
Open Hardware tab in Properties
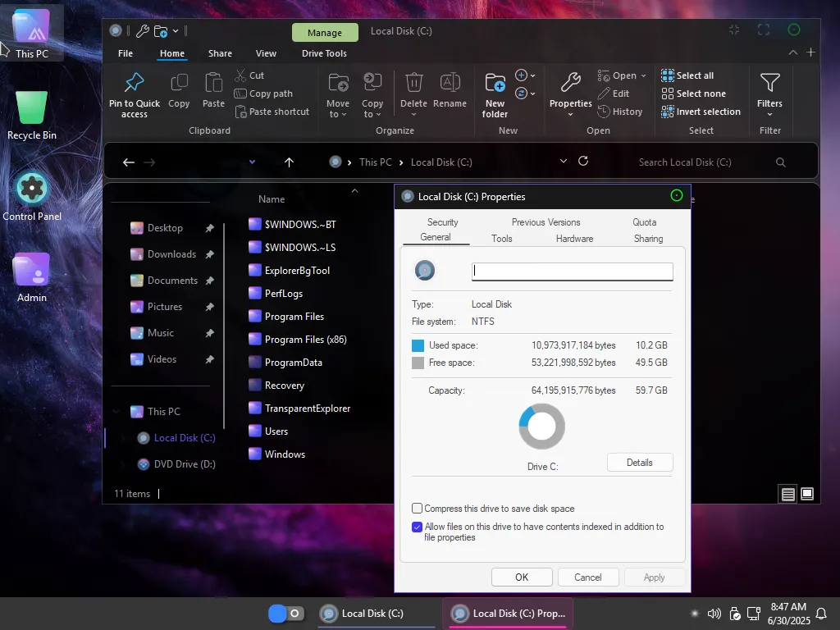coord(574,239)
